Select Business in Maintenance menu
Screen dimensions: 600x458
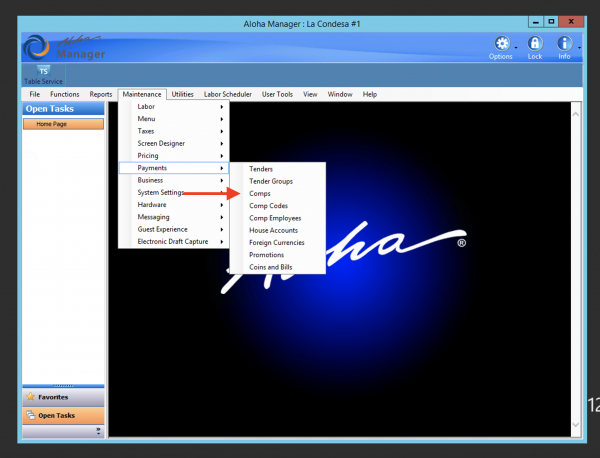click(x=174, y=180)
